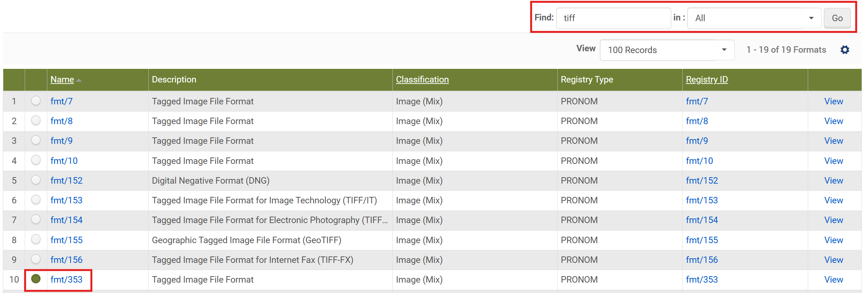Open the fmt/156 Registry ID link
868x293 pixels.
pos(701,260)
